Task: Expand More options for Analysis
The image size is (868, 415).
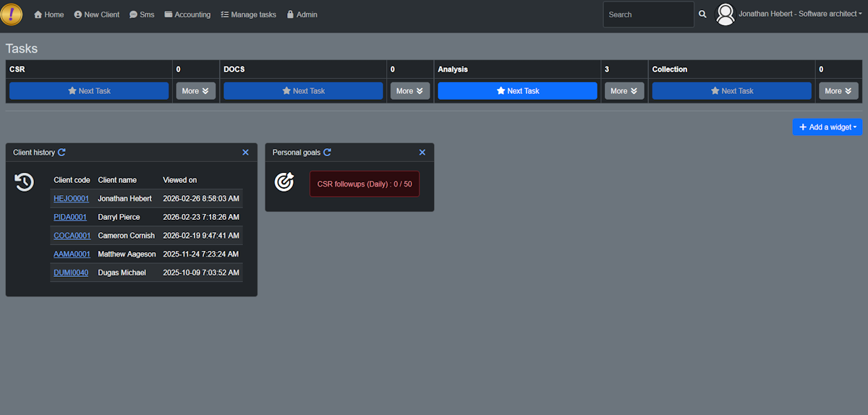Action: (624, 91)
